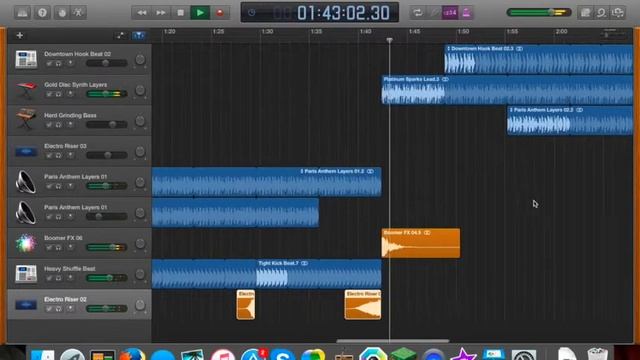Mute the Heavy Shuffle Beat track
The height and width of the screenshot is (360, 640).
tap(49, 278)
